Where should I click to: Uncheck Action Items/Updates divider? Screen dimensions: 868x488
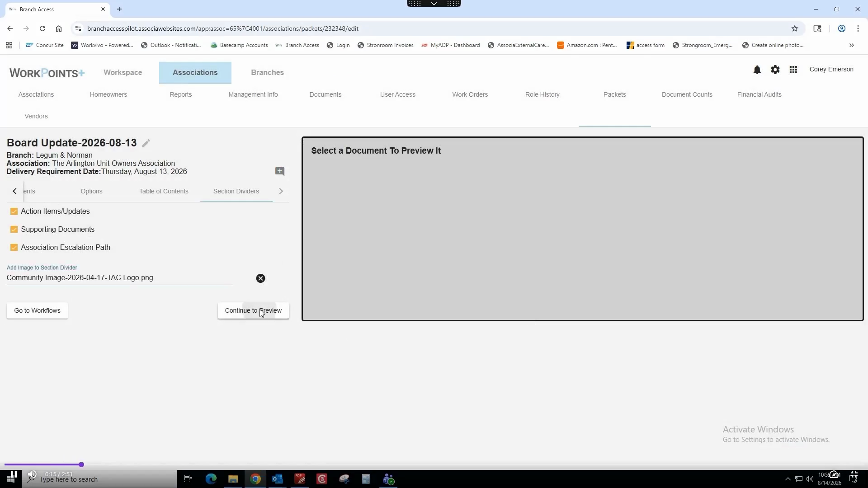(x=14, y=211)
